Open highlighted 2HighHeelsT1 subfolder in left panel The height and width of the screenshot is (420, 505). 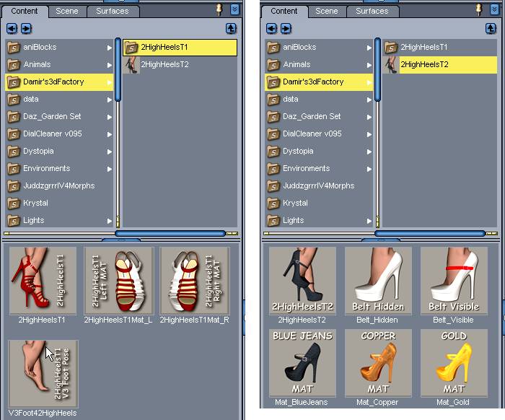(x=180, y=48)
